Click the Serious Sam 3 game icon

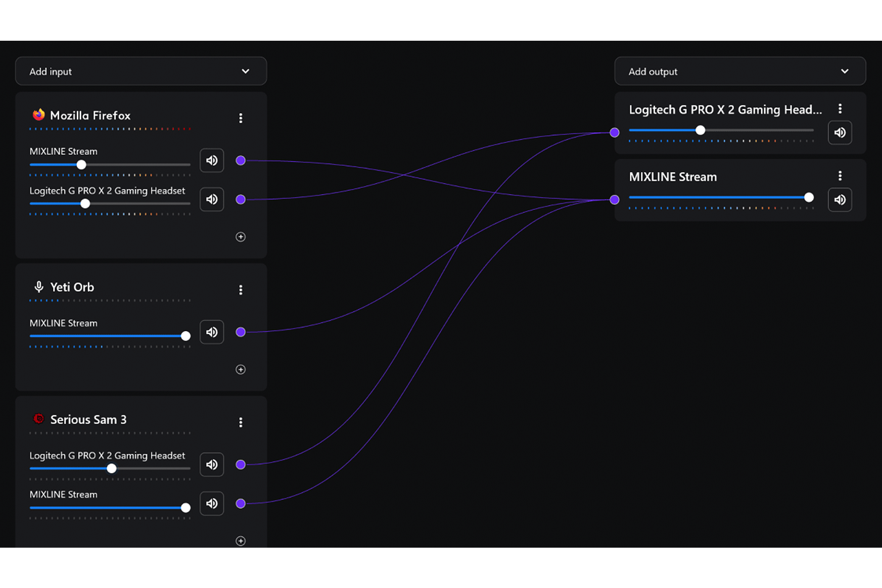coord(39,419)
